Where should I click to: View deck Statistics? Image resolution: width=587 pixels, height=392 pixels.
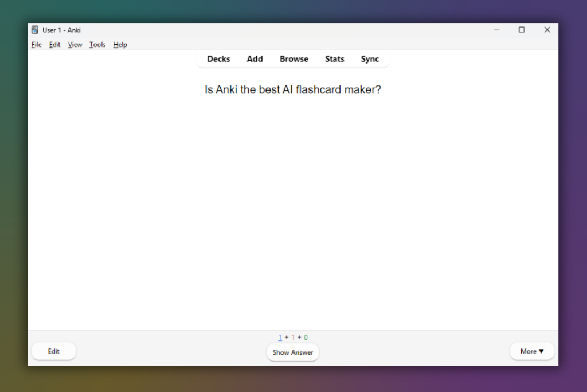[334, 58]
